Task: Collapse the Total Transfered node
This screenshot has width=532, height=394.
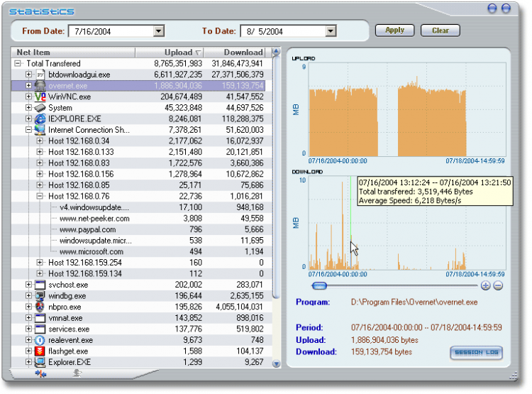Action: tap(18, 63)
